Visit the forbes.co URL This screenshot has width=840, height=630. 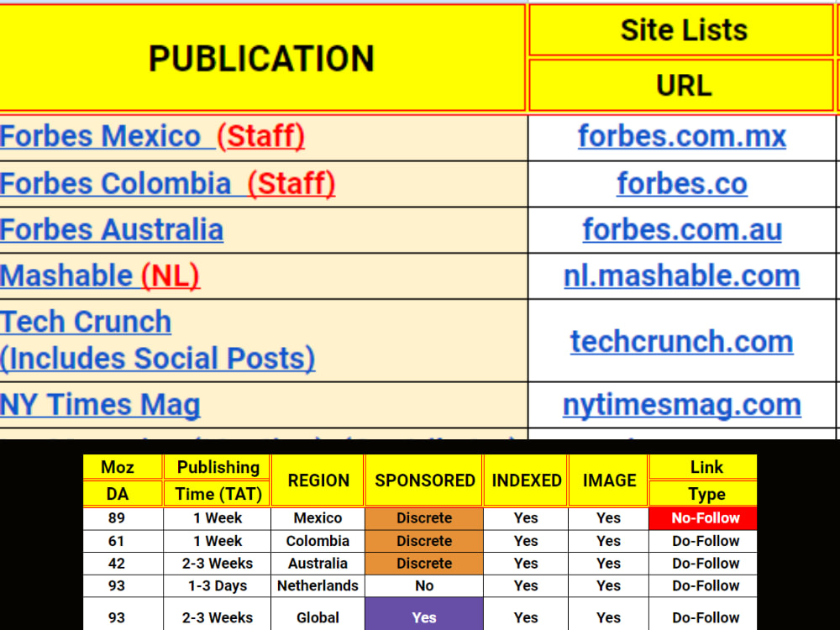click(682, 183)
